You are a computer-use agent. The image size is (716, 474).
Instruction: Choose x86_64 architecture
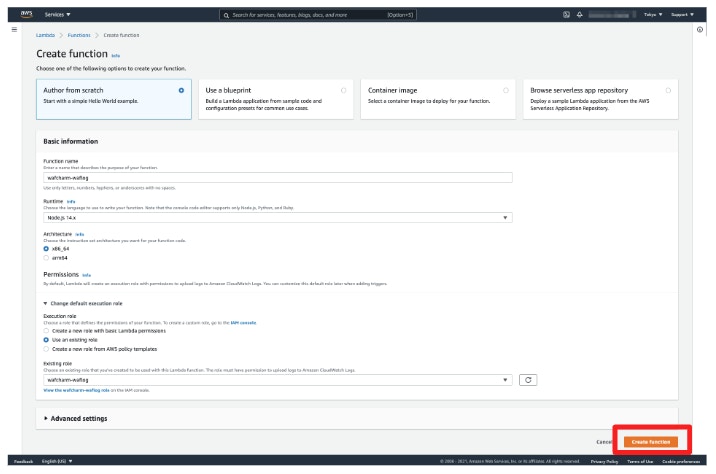(x=46, y=249)
